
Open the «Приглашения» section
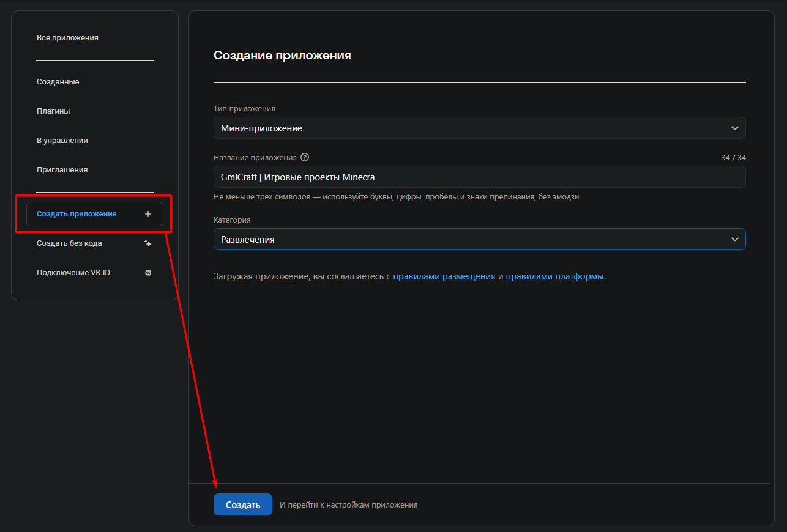pyautogui.click(x=63, y=169)
